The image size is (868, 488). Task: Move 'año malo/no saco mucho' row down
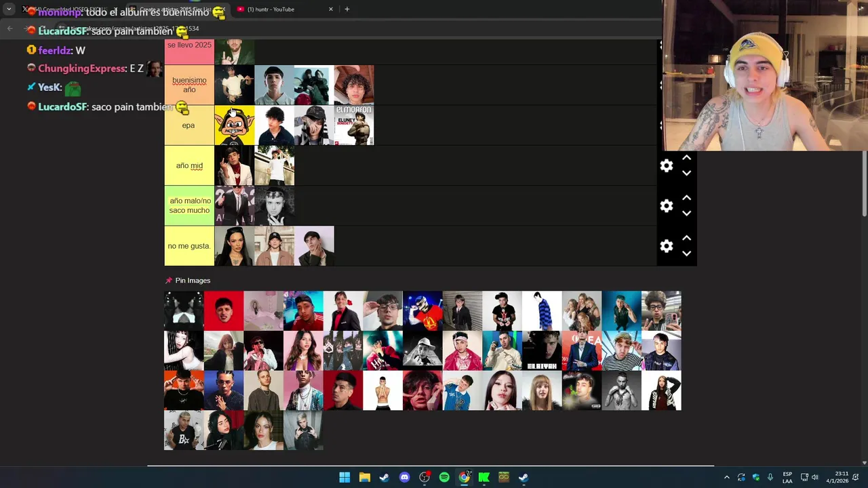pyautogui.click(x=686, y=213)
